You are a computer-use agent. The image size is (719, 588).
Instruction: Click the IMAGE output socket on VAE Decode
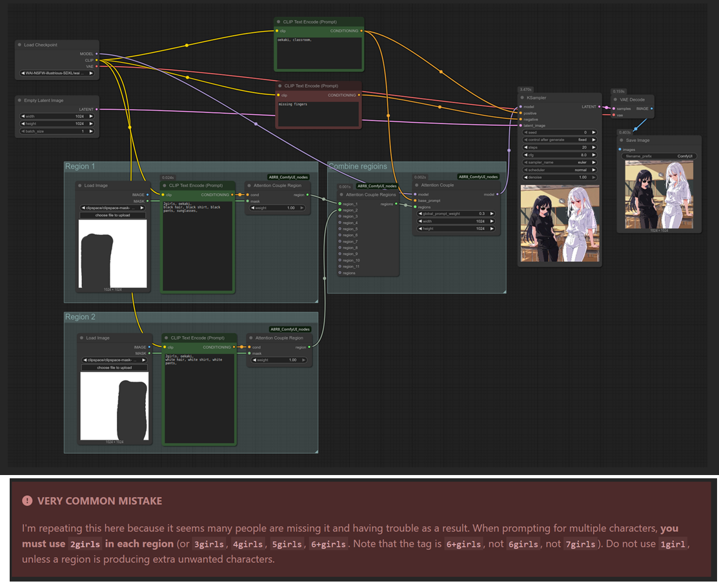click(x=652, y=108)
